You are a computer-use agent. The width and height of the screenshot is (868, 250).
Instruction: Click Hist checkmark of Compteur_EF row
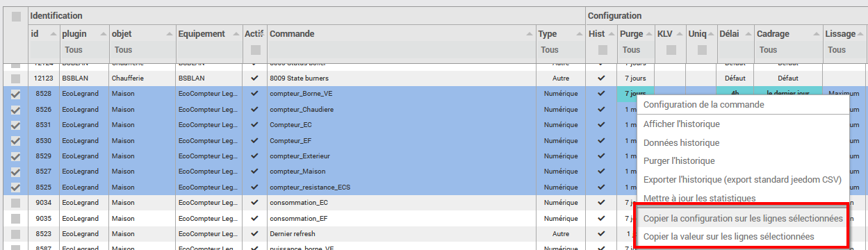[601, 140]
